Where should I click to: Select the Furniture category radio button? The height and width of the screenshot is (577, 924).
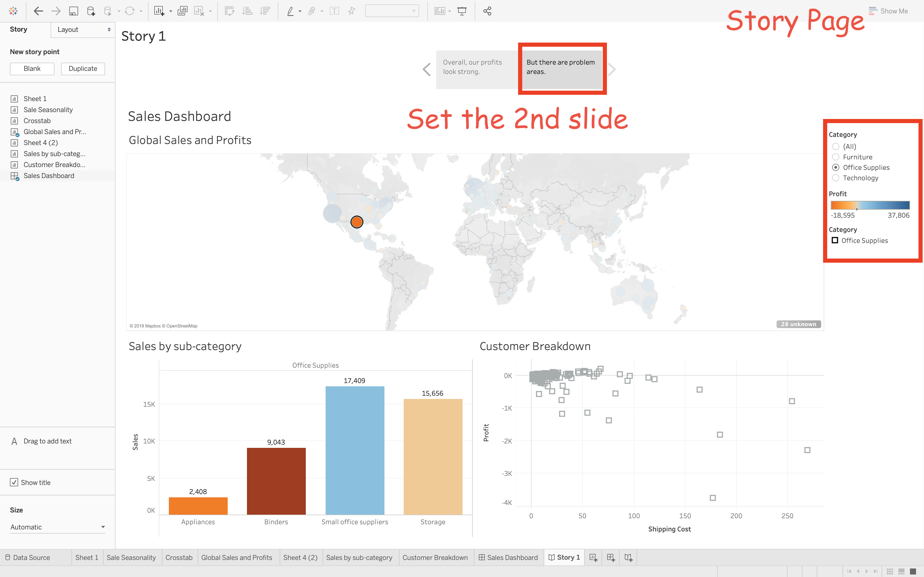[836, 157]
